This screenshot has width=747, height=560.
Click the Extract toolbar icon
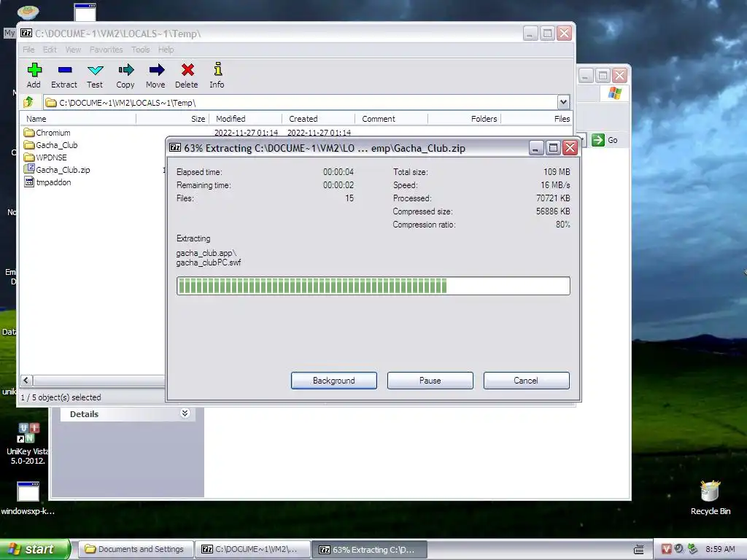(64, 75)
